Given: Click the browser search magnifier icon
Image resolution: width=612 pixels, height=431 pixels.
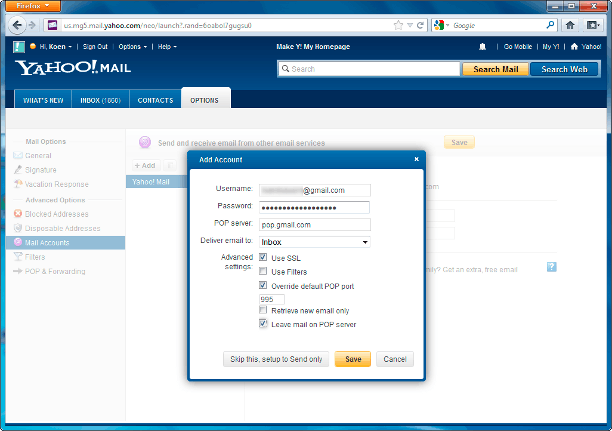Looking at the screenshot, I should coord(550,25).
